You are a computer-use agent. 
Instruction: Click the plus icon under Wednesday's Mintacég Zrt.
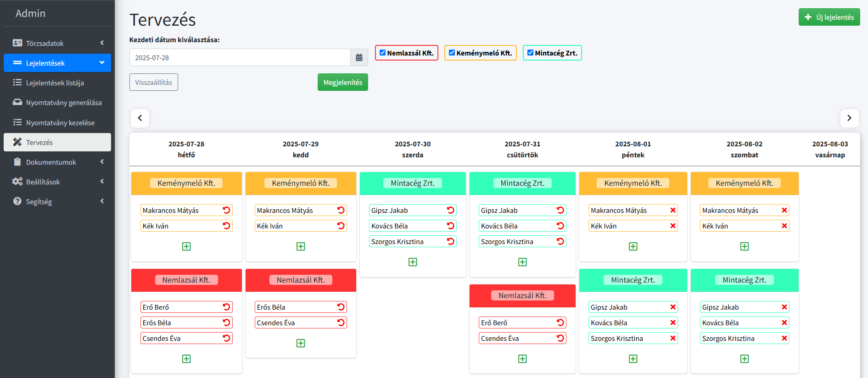[x=413, y=262]
